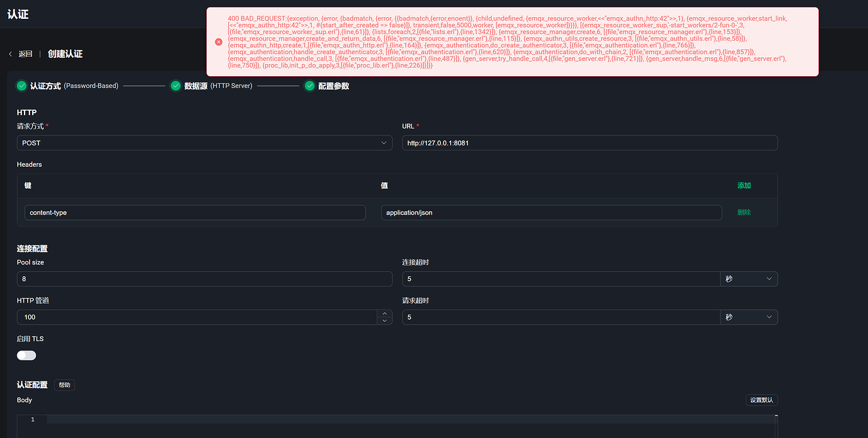The width and height of the screenshot is (868, 438).
Task: Click the back arrow beside 返回
Action: point(11,54)
